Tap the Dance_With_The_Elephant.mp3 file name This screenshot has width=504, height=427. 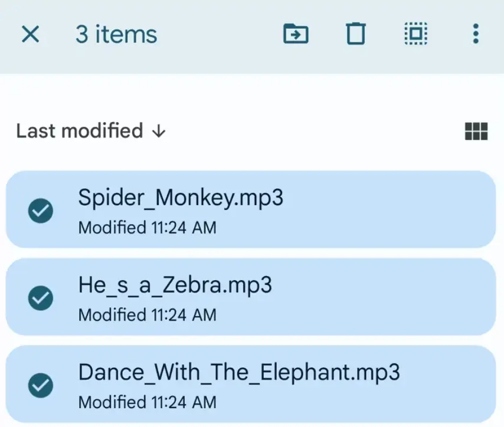click(x=239, y=373)
